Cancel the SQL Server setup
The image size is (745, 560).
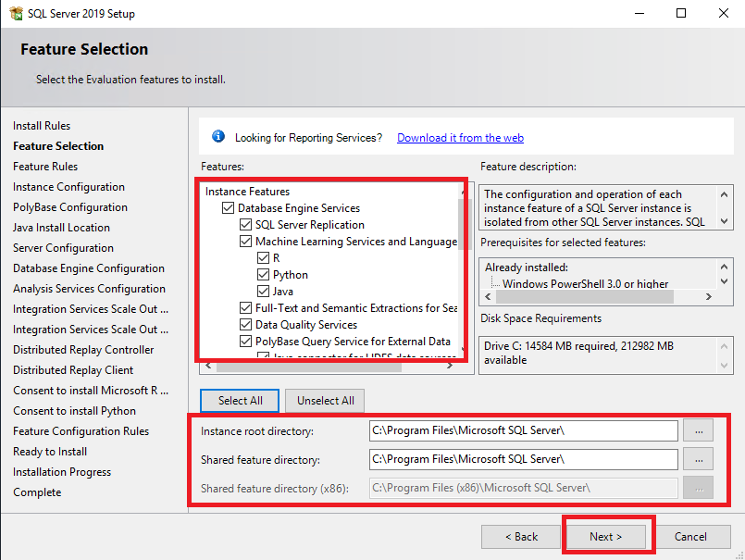690,537
